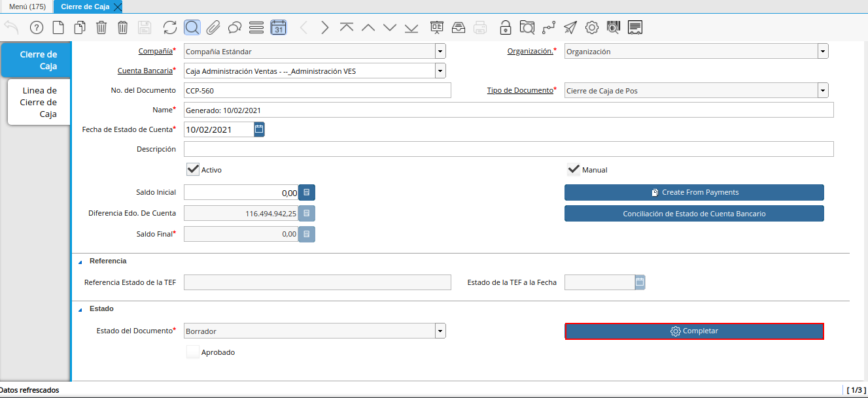
Task: Collapse the Referencia section
Action: pyautogui.click(x=80, y=261)
